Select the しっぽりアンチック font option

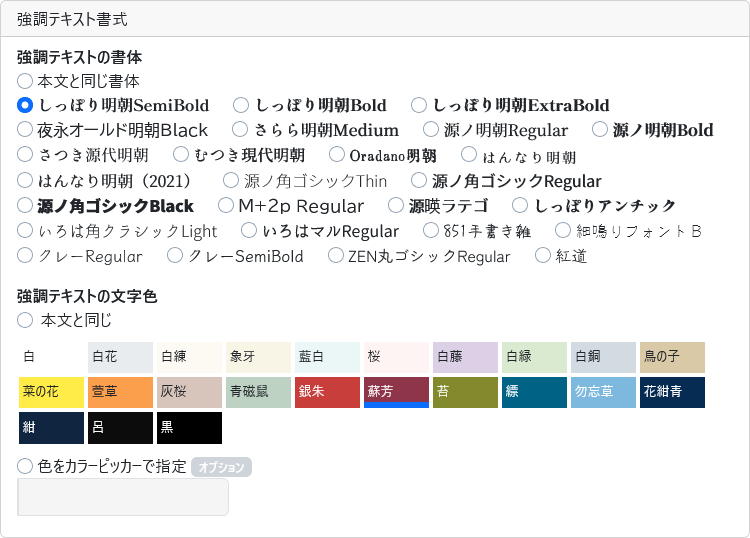click(520, 206)
